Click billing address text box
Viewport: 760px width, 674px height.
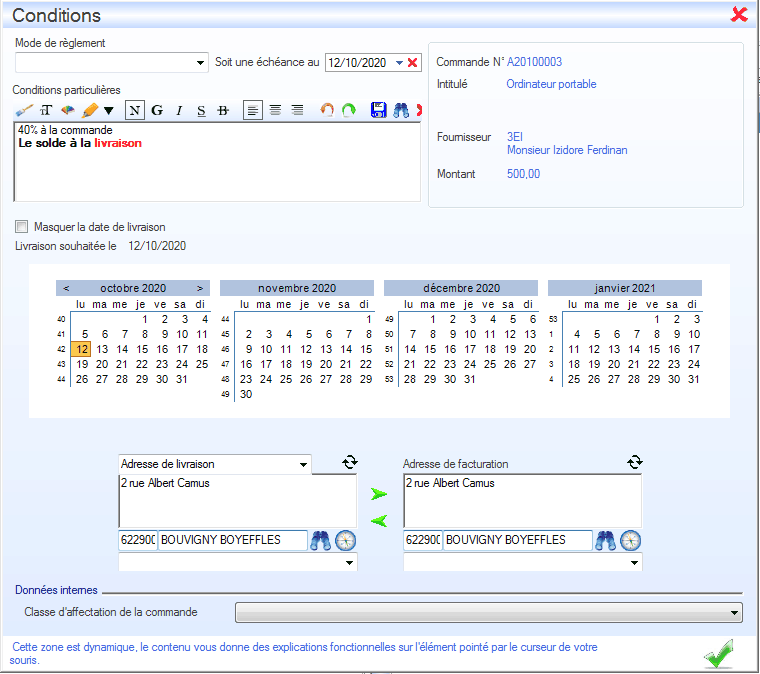click(x=522, y=501)
